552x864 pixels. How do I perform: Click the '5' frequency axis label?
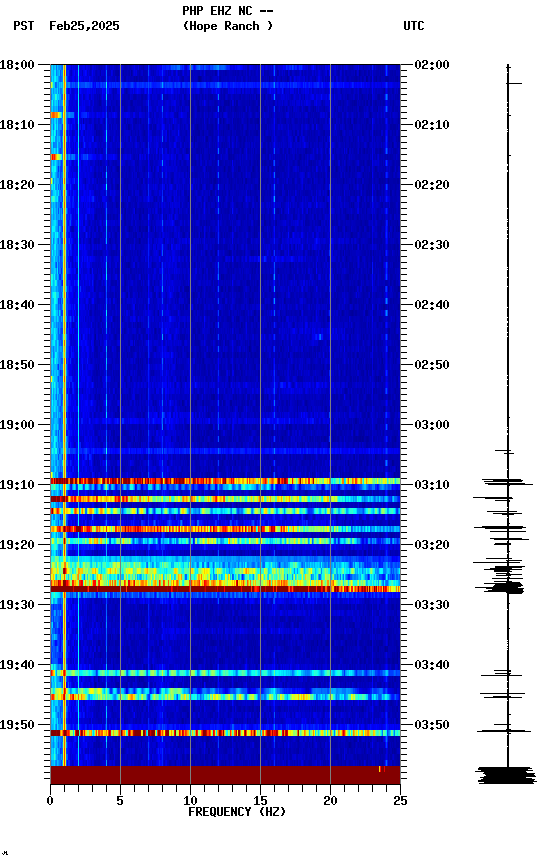[x=120, y=801]
